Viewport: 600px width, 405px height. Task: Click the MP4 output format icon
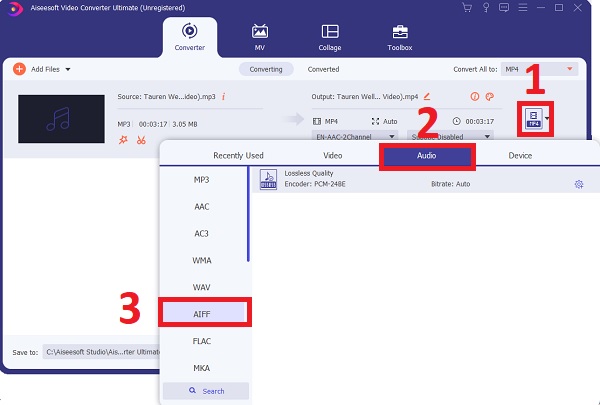coord(533,118)
